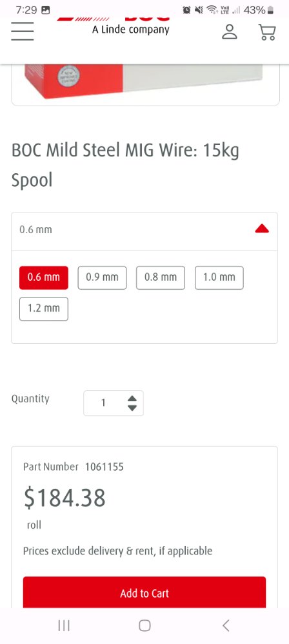Viewport: 289px width, 644px height.
Task: Select the 0.9 mm wire size
Action: (102, 278)
